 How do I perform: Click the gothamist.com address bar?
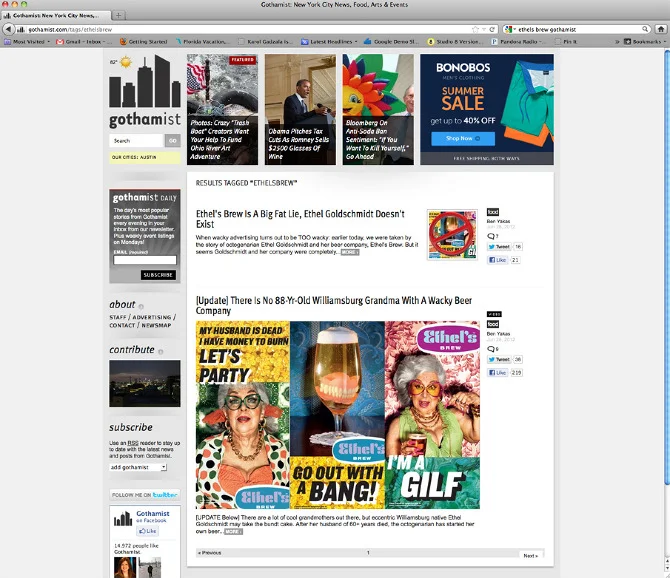coord(248,29)
